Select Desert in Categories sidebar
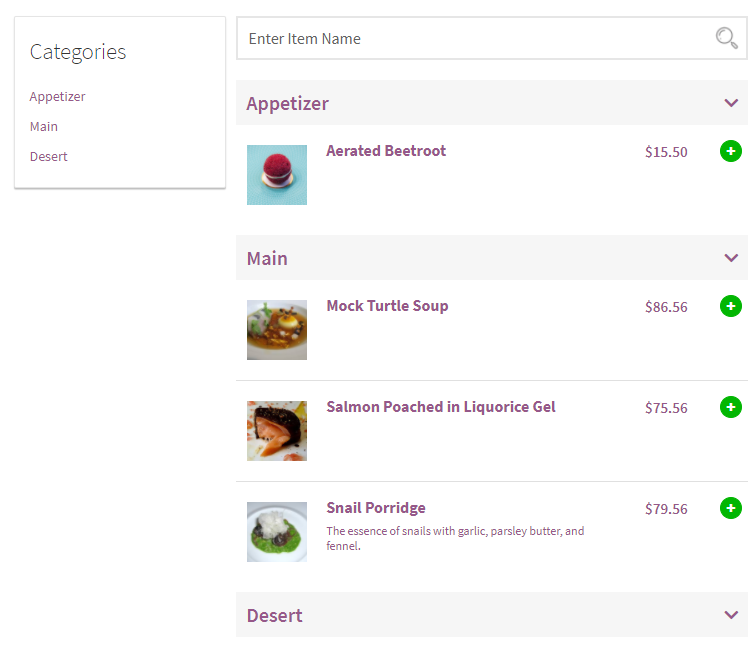The height and width of the screenshot is (659, 754). [x=49, y=156]
